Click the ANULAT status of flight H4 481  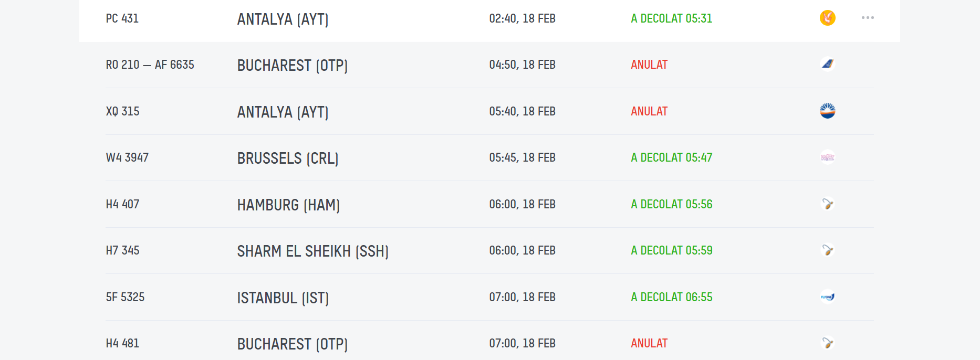[x=649, y=343]
